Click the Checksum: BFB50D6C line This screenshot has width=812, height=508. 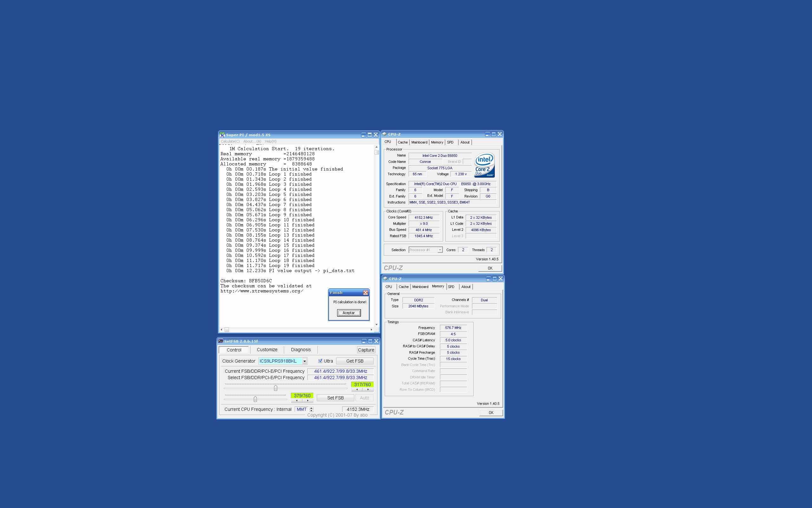[x=246, y=281]
